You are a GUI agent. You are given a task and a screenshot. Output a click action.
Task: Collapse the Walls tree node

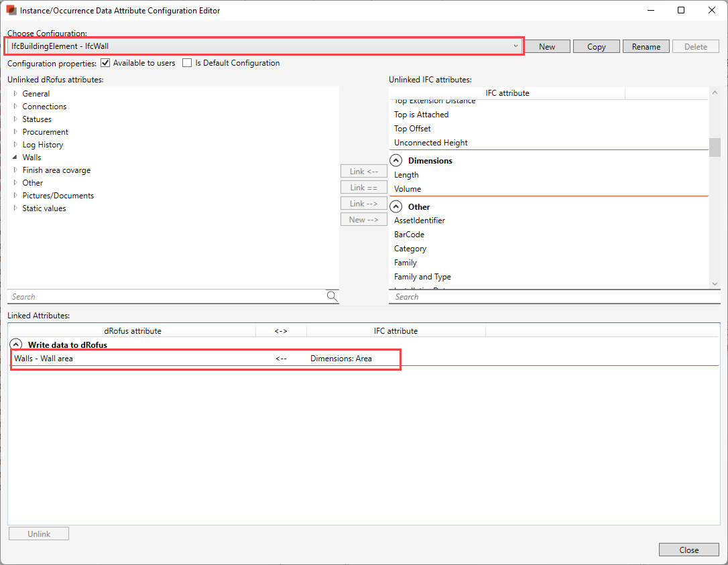pyautogui.click(x=15, y=158)
